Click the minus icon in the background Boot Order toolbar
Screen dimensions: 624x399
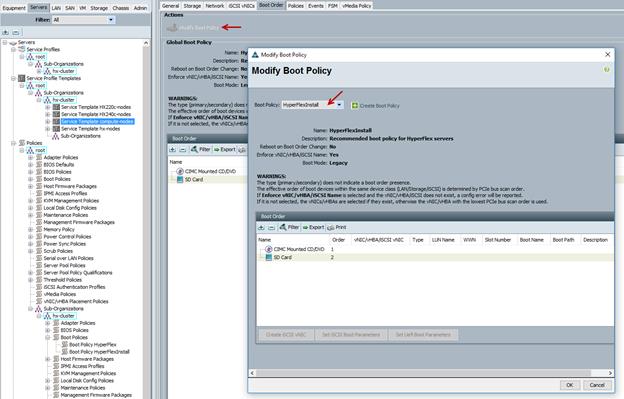click(x=182, y=150)
